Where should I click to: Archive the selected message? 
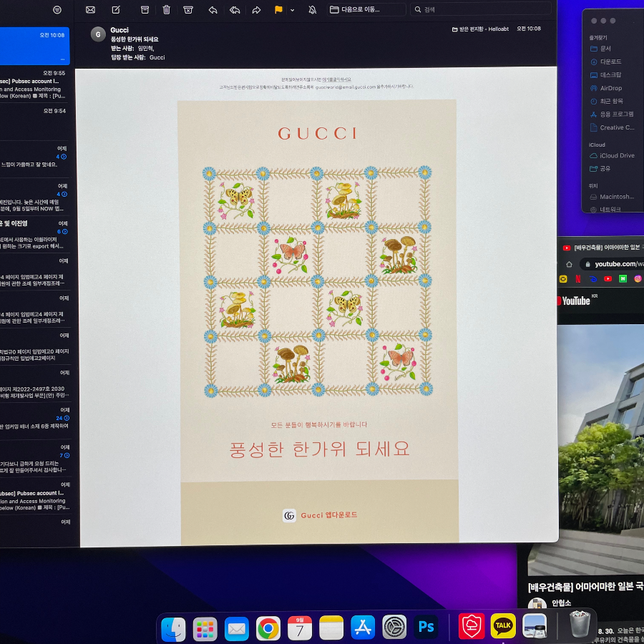[145, 10]
